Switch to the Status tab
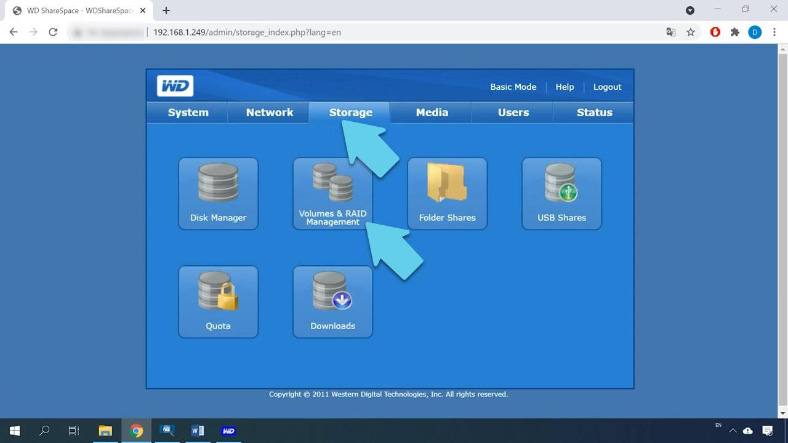 594,113
